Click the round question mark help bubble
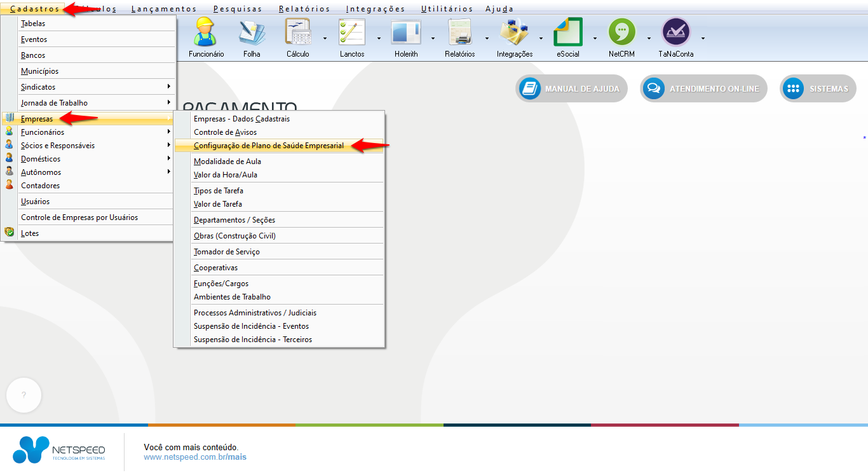The height and width of the screenshot is (475, 868). 24,395
